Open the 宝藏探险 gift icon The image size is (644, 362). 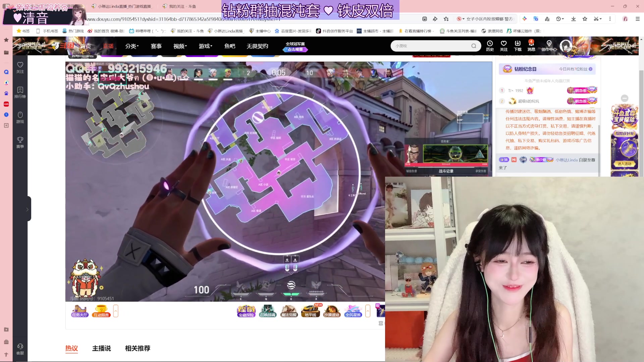coord(246,311)
